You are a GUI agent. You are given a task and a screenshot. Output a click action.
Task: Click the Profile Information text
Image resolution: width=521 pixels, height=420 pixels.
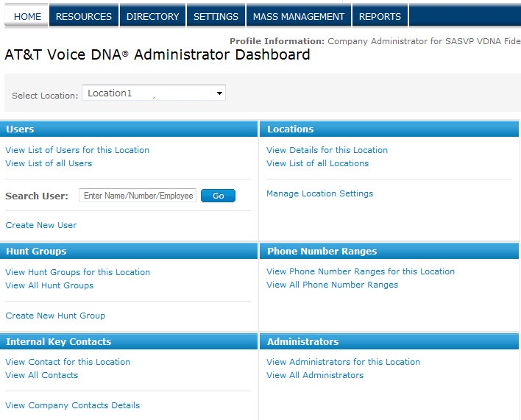pyautogui.click(x=277, y=41)
